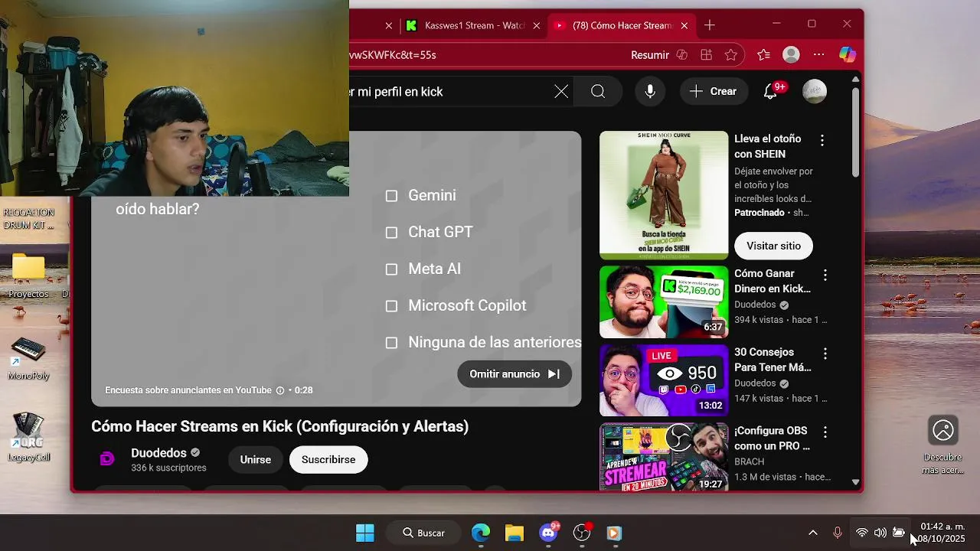Close the Kasswes1 Stream tab

537,25
